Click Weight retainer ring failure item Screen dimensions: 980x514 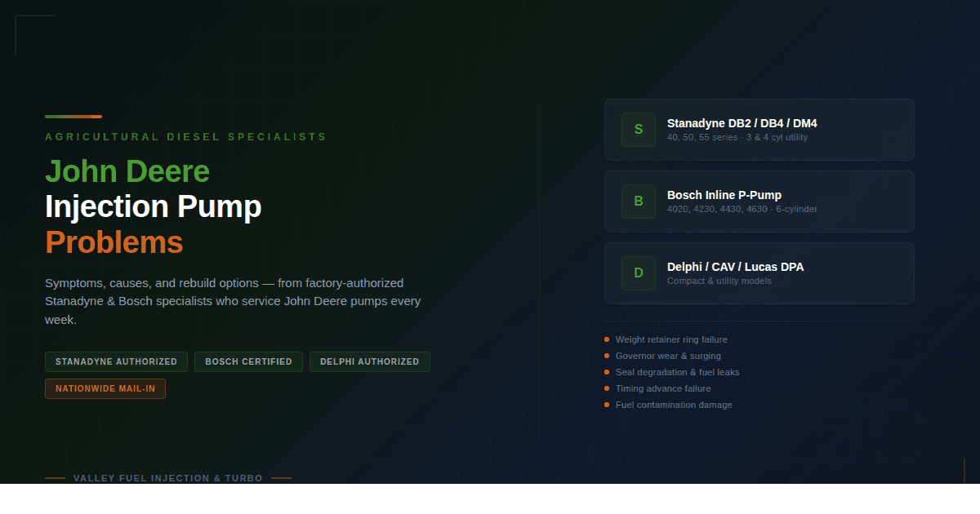[x=670, y=339]
